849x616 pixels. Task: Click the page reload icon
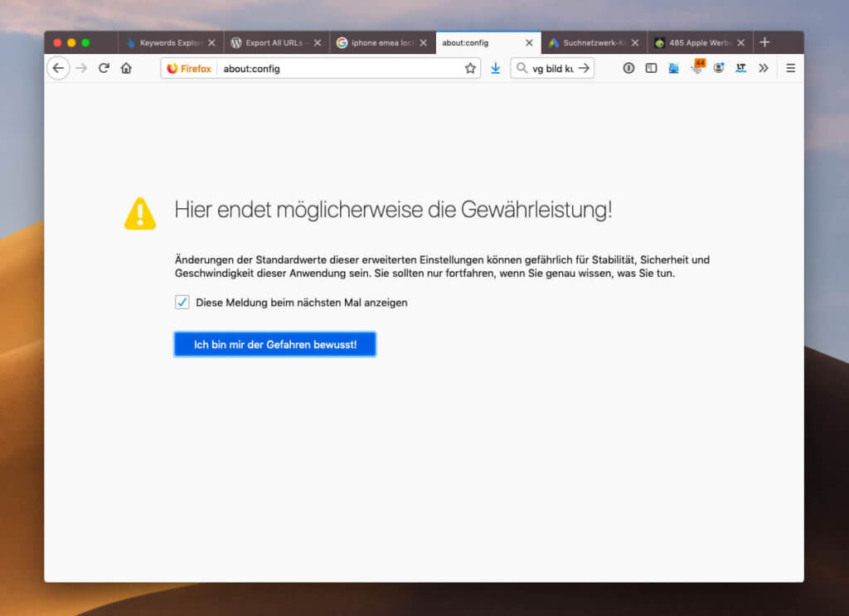click(103, 68)
